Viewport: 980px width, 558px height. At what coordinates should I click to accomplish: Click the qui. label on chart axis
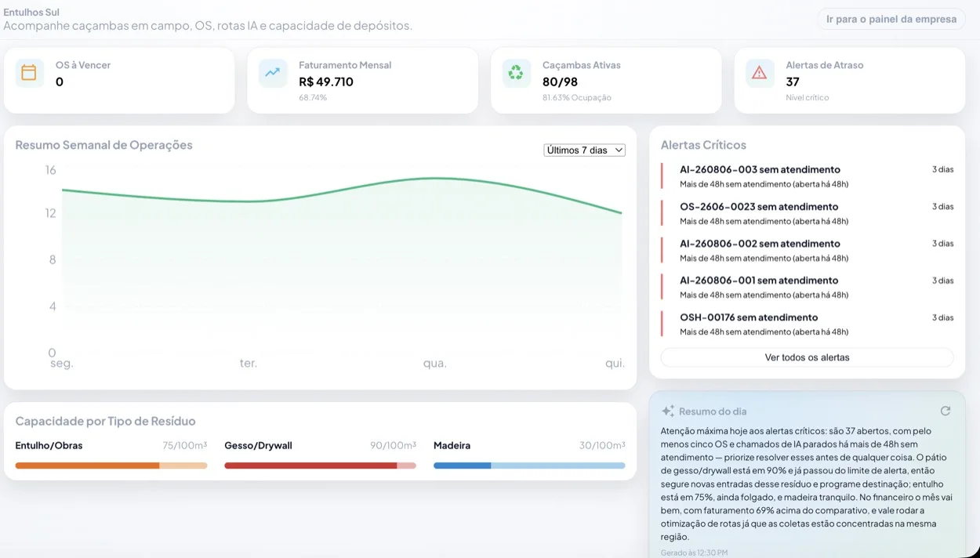615,364
